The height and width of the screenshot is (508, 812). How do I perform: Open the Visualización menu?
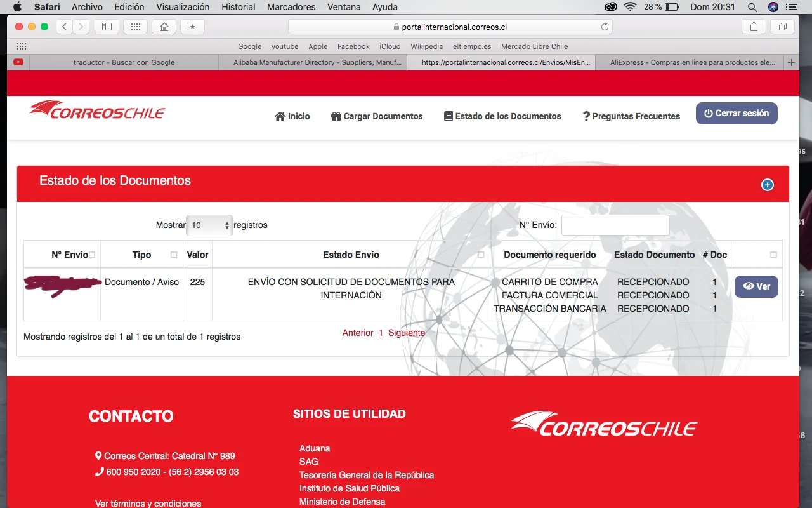point(183,7)
